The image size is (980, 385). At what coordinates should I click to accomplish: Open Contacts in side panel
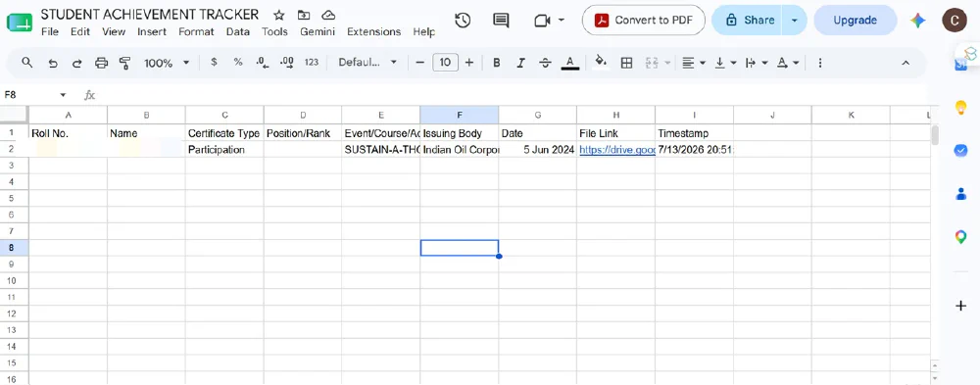coord(961,194)
